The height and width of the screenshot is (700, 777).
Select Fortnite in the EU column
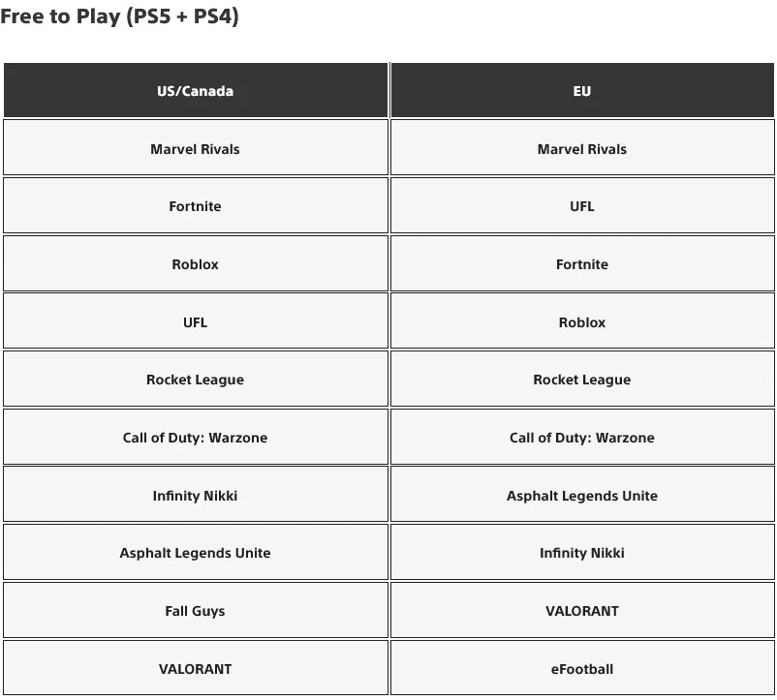(582, 263)
